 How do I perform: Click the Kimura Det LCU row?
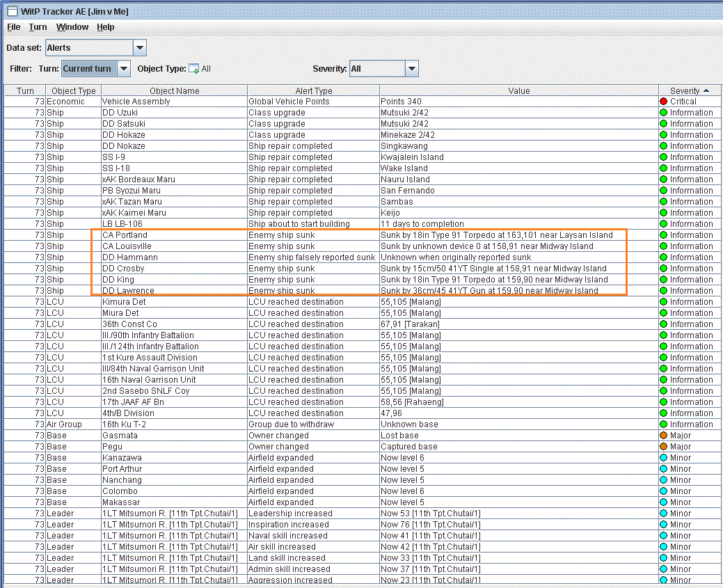(363, 301)
